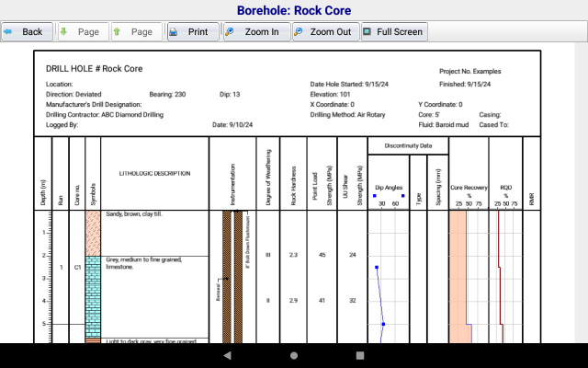Click the RQD column header

505,186
